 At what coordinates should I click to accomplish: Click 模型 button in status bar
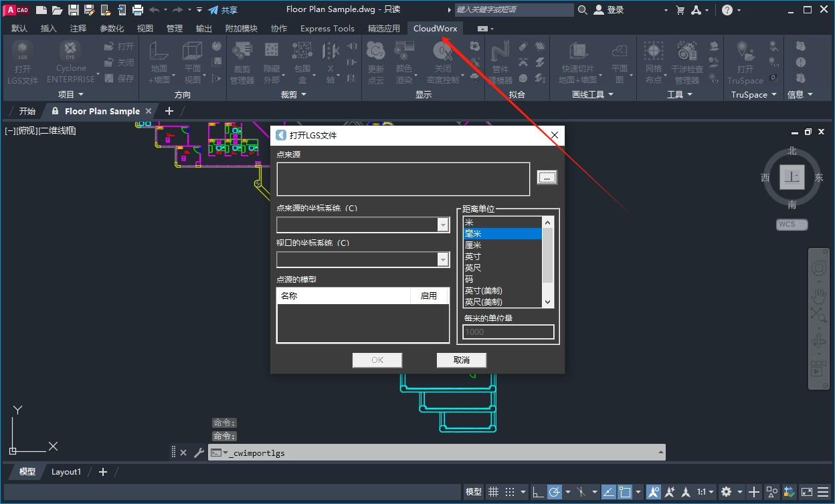pyautogui.click(x=473, y=491)
